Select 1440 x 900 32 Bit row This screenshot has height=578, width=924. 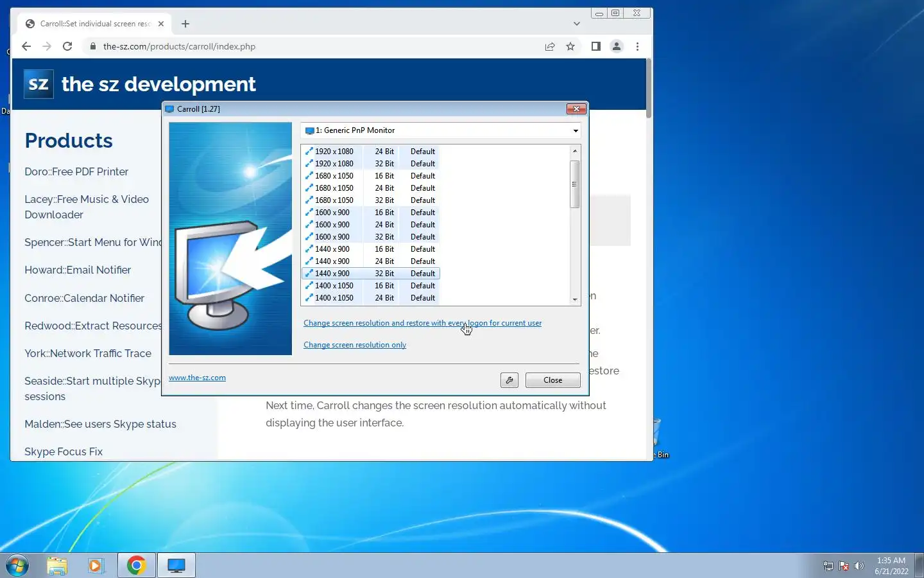click(371, 274)
